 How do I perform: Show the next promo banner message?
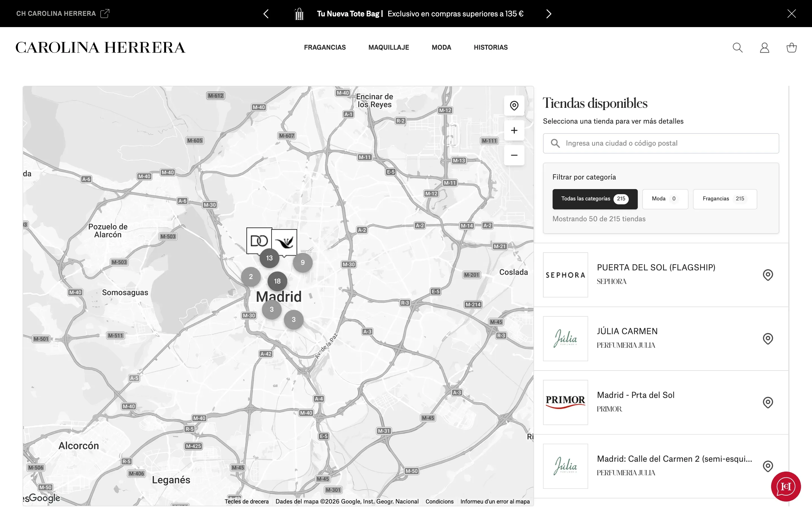pyautogui.click(x=549, y=14)
